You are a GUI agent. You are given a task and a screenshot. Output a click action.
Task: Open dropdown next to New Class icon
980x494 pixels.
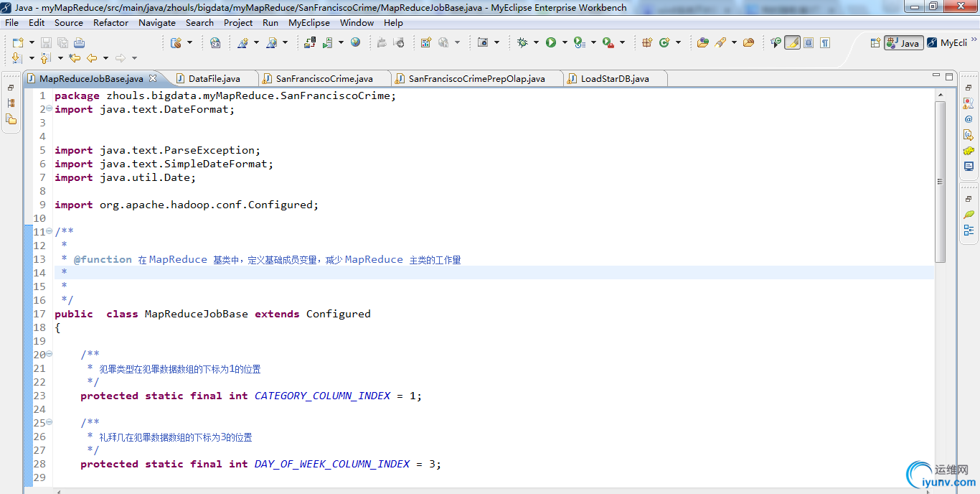click(678, 43)
